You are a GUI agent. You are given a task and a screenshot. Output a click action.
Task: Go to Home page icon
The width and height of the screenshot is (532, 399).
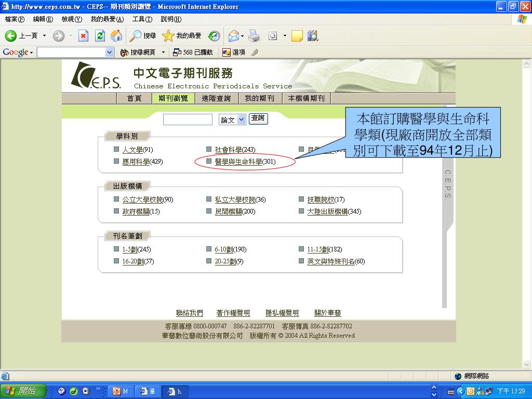point(116,36)
